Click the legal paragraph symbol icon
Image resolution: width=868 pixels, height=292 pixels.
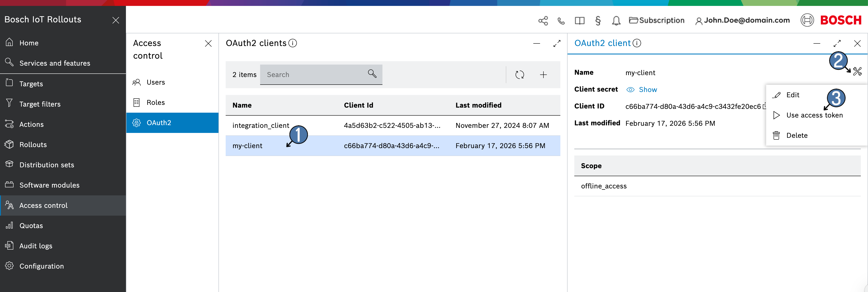coord(598,20)
